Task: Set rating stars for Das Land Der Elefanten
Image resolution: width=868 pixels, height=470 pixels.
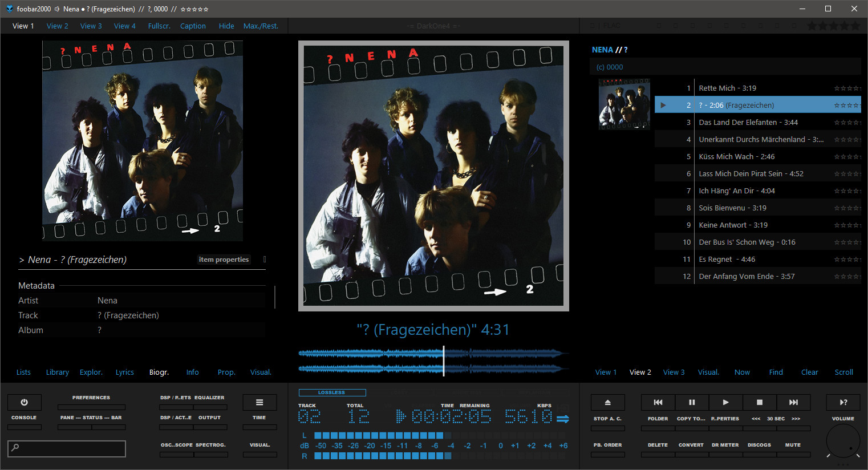Action: tap(847, 123)
